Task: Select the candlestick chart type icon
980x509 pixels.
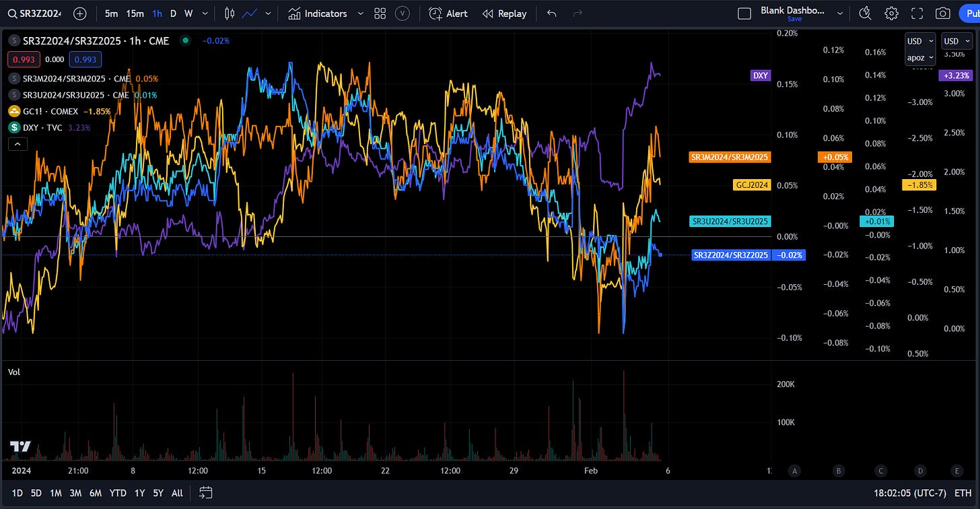Action: (230, 13)
